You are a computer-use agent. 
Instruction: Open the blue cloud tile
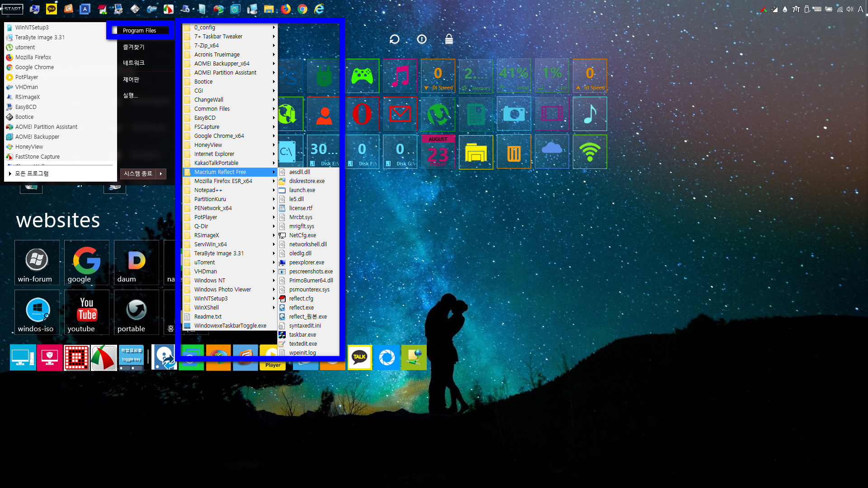coord(552,152)
